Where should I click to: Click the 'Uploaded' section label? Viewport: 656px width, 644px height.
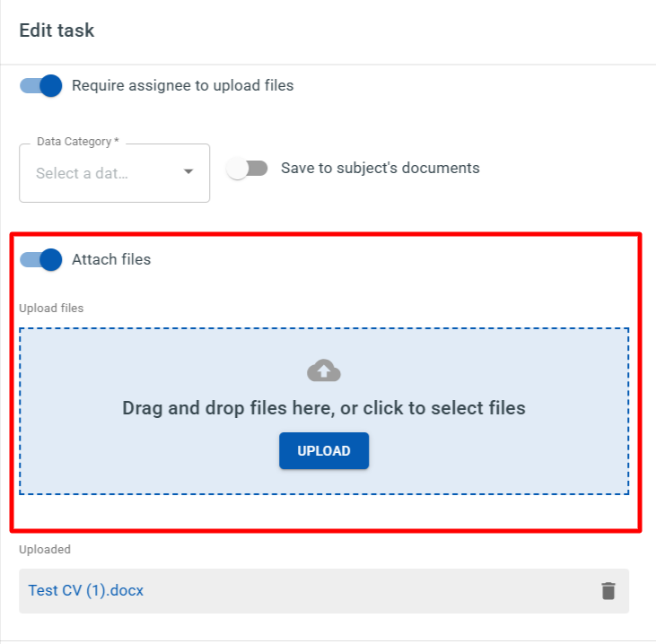coord(45,549)
